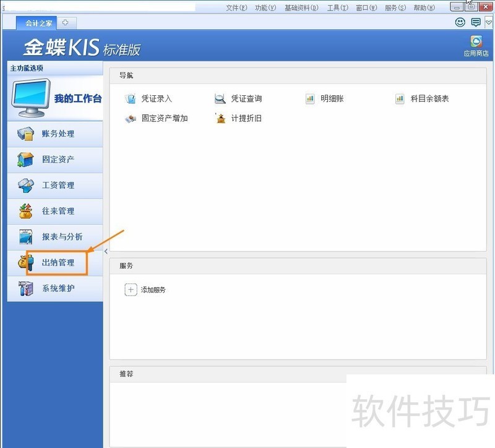495x448 pixels.
Task: Open the 凭证录入 voucher entry icon
Action: click(130, 99)
